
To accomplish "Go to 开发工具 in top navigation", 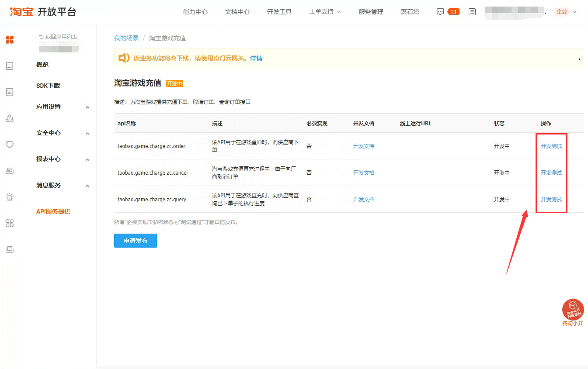I will (279, 12).
